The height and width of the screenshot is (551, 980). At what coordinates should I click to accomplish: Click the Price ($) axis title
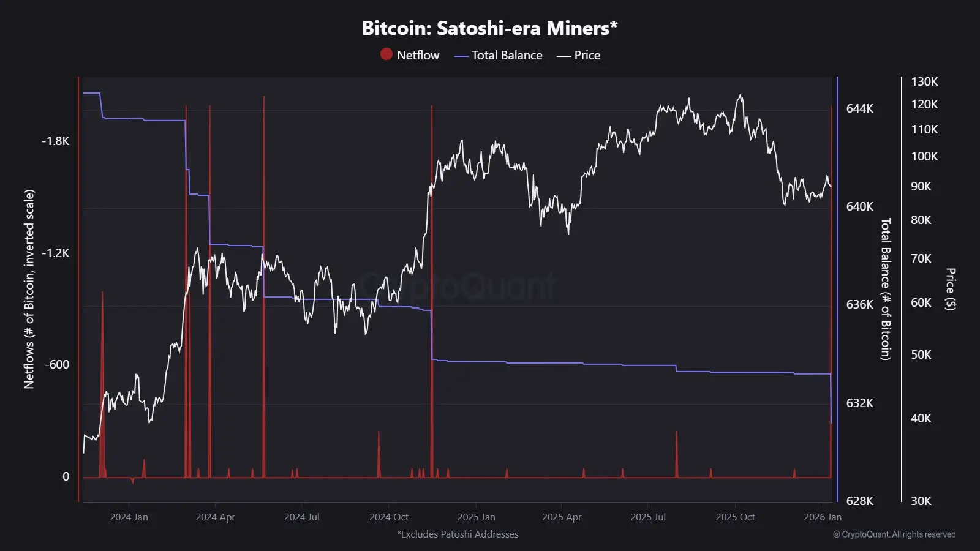(x=950, y=289)
